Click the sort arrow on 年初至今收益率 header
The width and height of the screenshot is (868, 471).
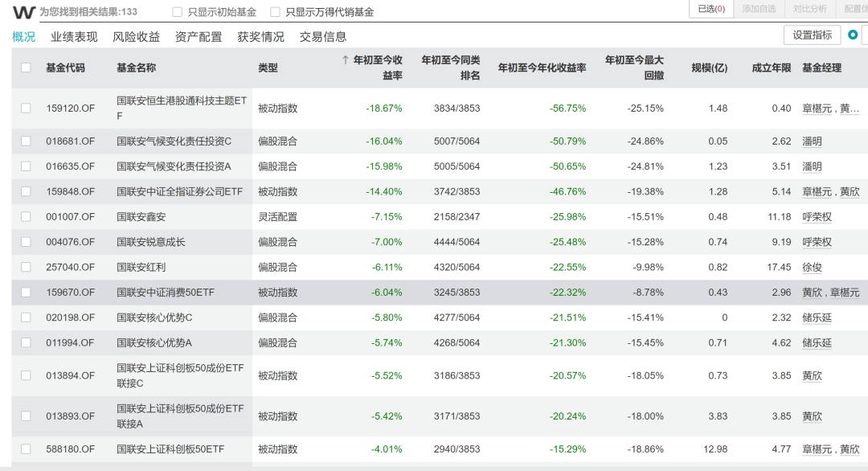[x=346, y=59]
